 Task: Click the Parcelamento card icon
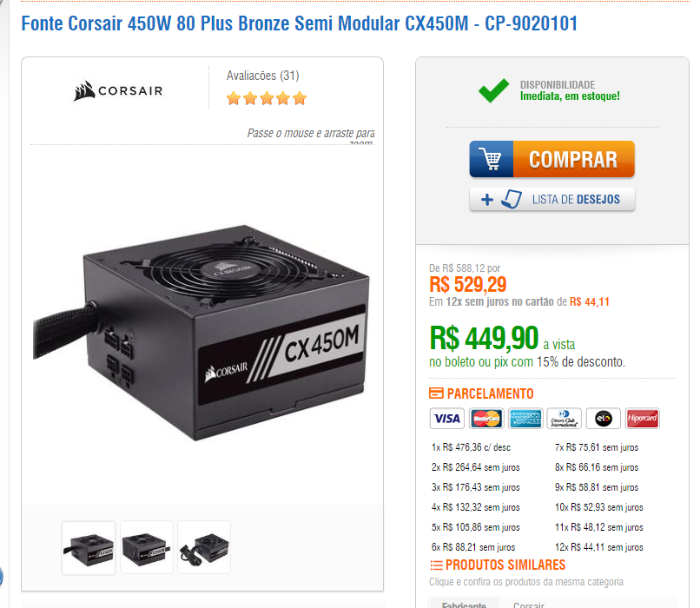436,393
